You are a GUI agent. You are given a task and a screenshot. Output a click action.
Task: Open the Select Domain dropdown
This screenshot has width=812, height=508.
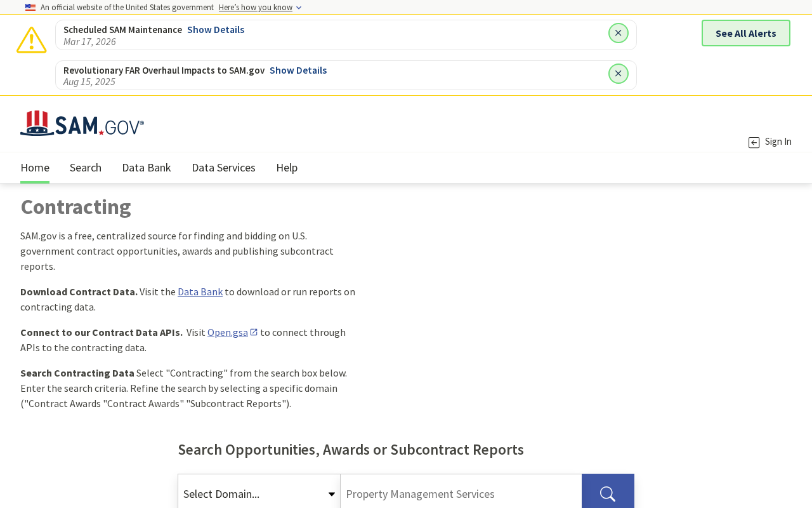click(x=259, y=493)
